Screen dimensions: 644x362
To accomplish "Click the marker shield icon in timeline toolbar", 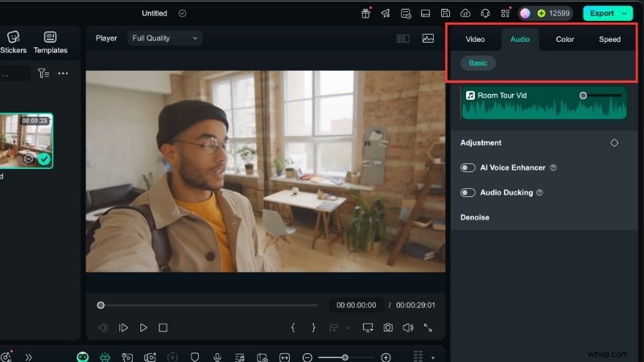I will click(195, 357).
